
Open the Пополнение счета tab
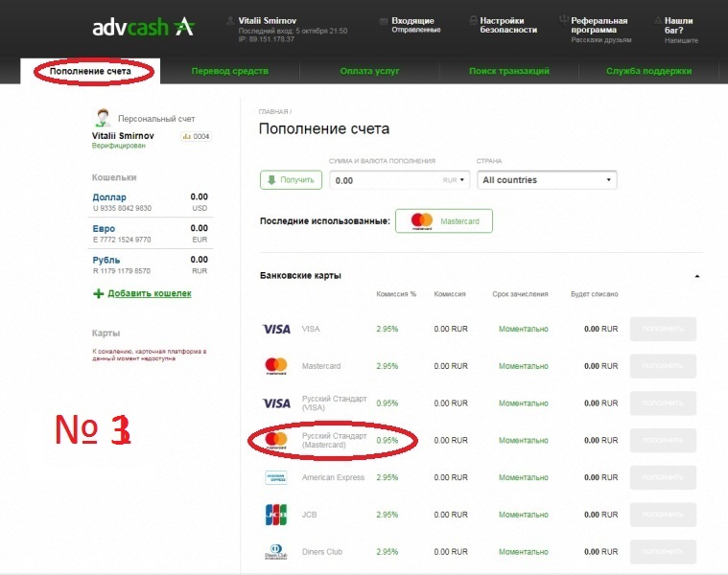[x=90, y=71]
